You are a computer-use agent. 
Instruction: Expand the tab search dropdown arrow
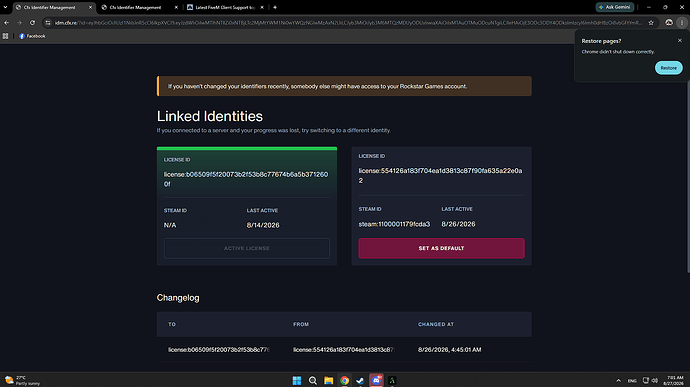coord(5,7)
